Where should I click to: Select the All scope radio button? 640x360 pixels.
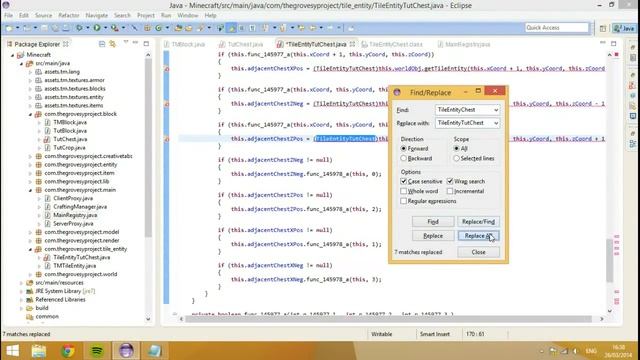tap(456, 149)
